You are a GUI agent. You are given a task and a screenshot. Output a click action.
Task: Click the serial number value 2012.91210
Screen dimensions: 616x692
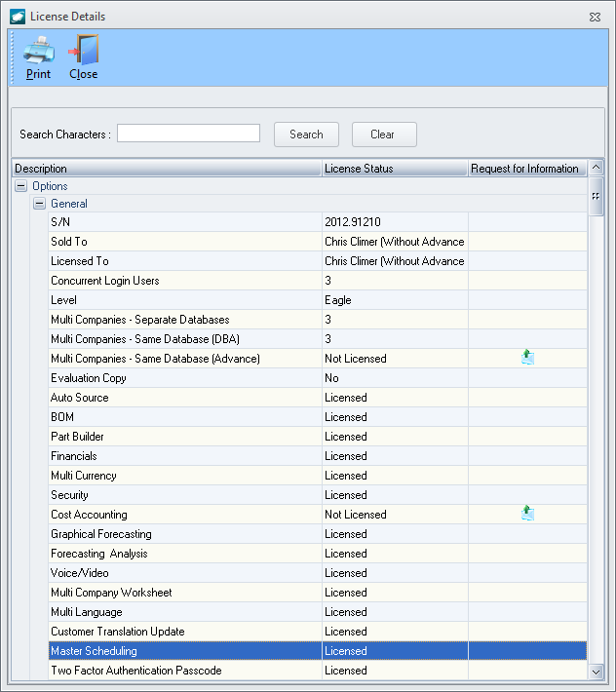(x=353, y=222)
